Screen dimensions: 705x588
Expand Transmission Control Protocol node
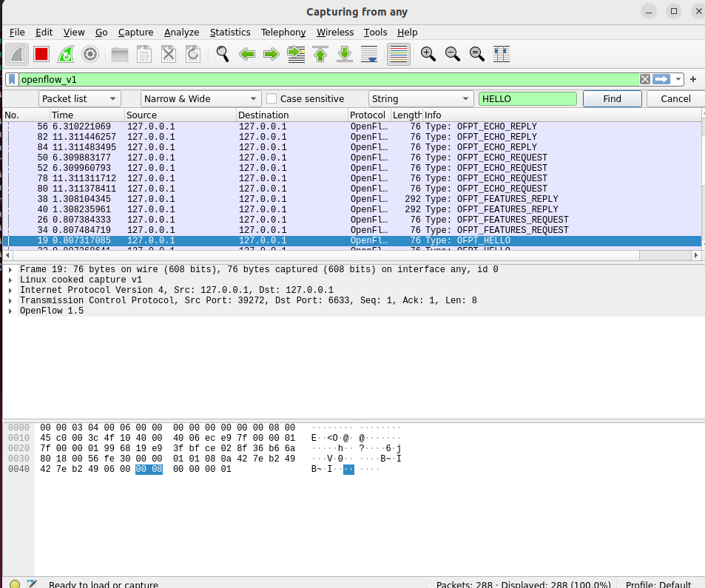pyautogui.click(x=10, y=301)
